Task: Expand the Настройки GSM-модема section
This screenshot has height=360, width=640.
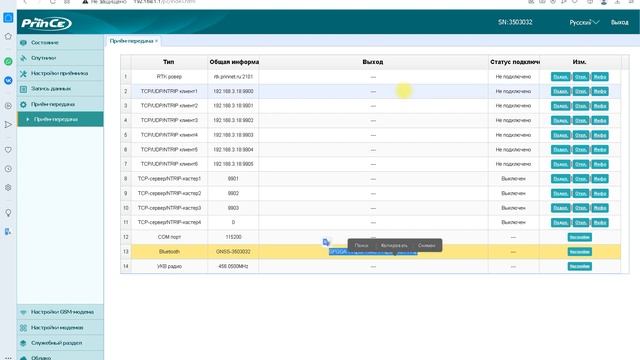Action: pyautogui.click(x=60, y=312)
